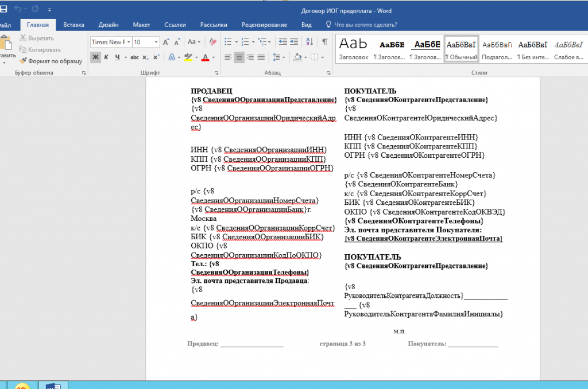Open the Шрифт dialog launcher
The height and width of the screenshot is (389, 588).
[x=216, y=73]
